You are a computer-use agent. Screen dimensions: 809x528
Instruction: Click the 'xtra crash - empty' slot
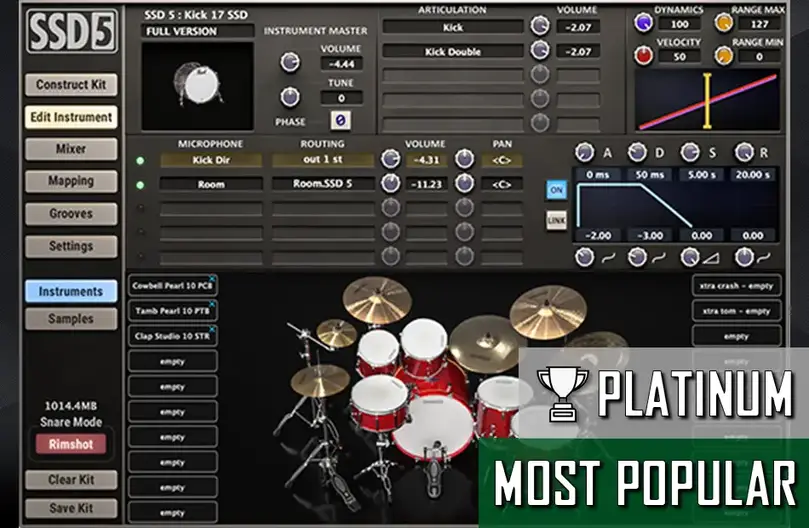coord(736,285)
